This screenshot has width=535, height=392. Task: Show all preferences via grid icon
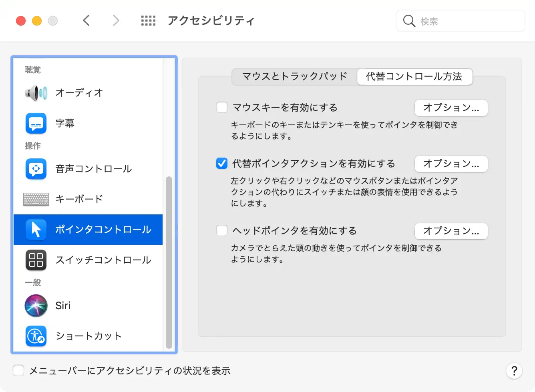[148, 21]
